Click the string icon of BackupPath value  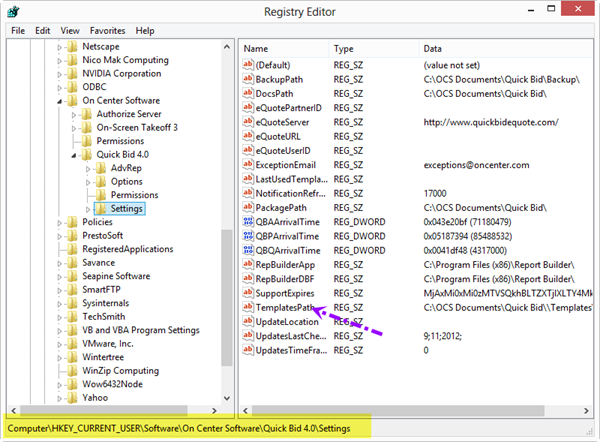tap(248, 79)
